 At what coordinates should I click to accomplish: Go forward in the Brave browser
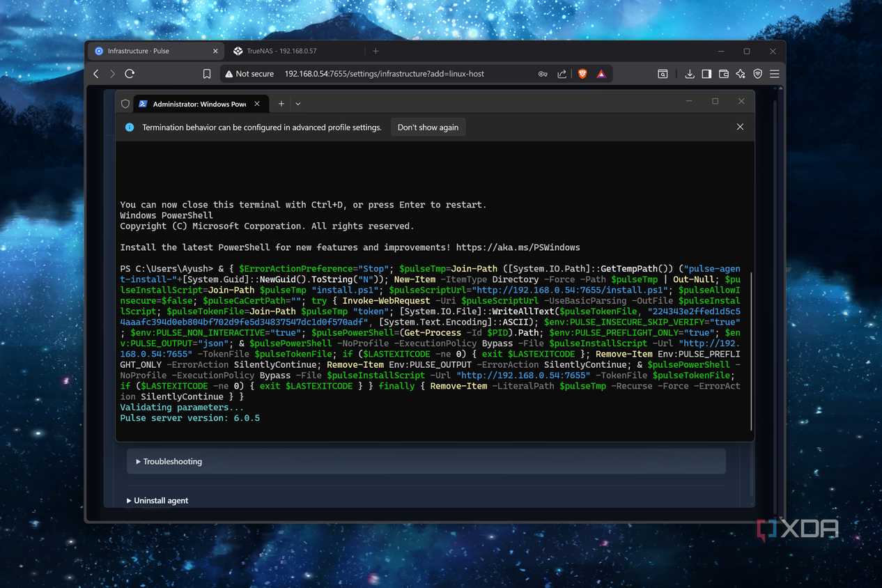point(112,74)
